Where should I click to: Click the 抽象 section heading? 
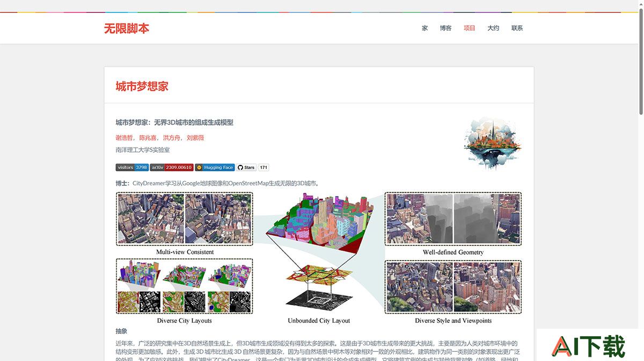point(121,331)
